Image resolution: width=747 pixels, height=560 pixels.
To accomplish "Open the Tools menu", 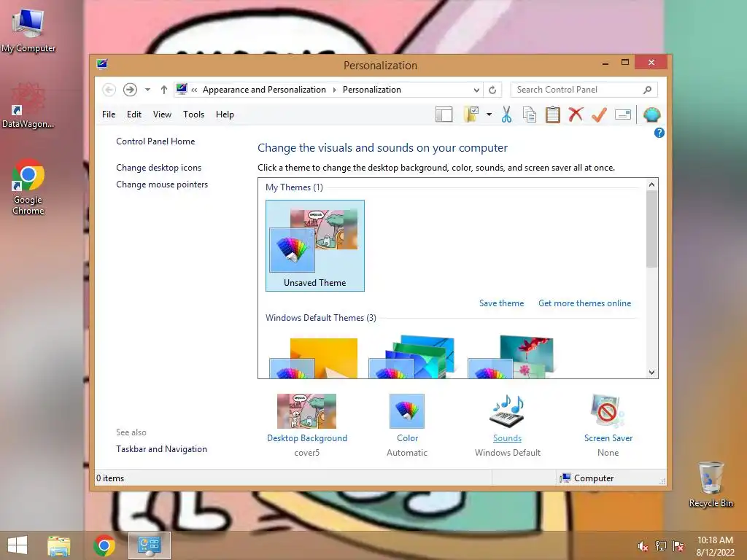I will pyautogui.click(x=193, y=114).
